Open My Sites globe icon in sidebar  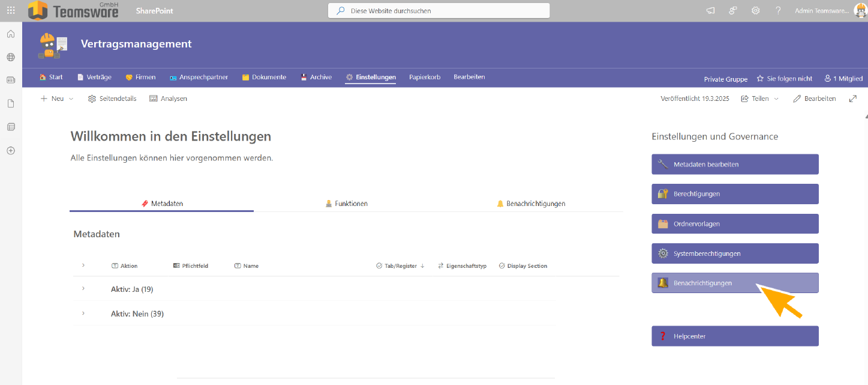coord(11,57)
